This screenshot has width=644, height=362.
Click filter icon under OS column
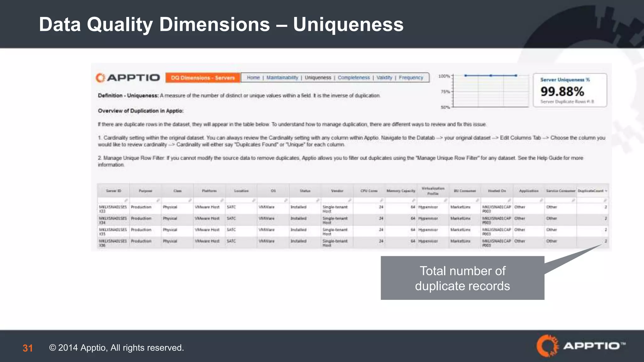coord(286,200)
